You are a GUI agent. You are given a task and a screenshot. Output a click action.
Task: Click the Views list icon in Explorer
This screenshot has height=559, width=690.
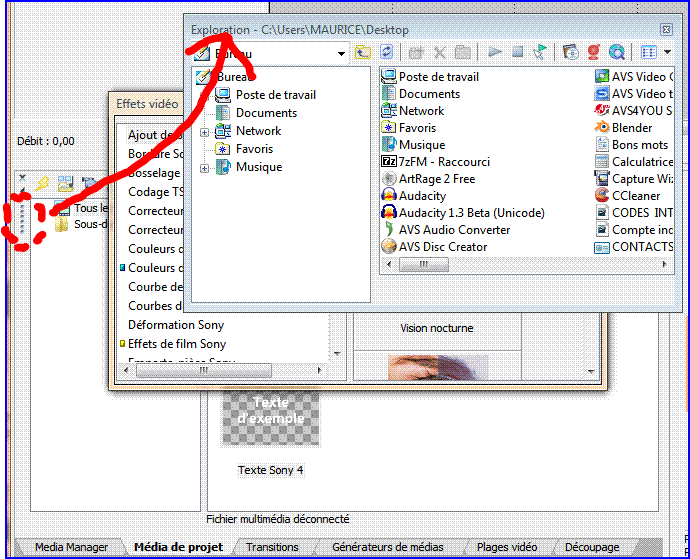pyautogui.click(x=649, y=52)
